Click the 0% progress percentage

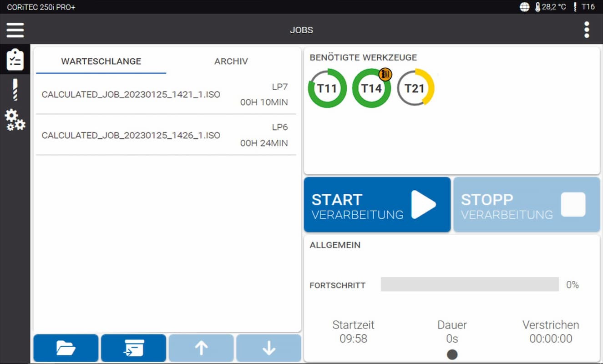[573, 285]
